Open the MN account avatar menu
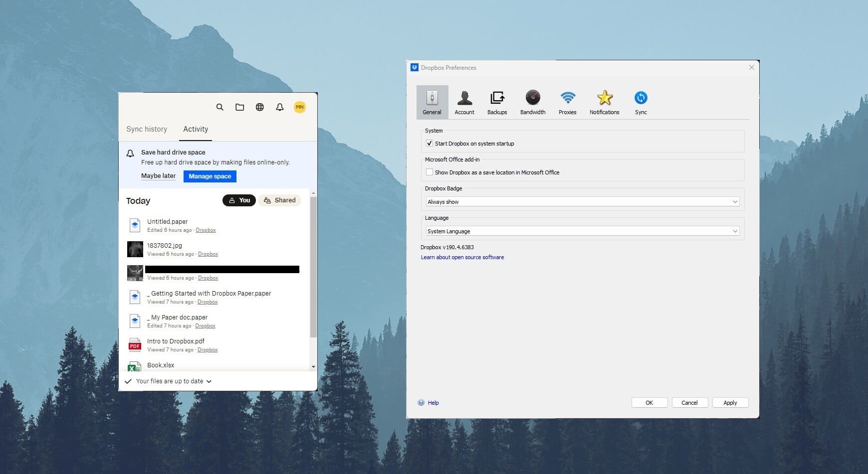This screenshot has width=868, height=474. [300, 107]
